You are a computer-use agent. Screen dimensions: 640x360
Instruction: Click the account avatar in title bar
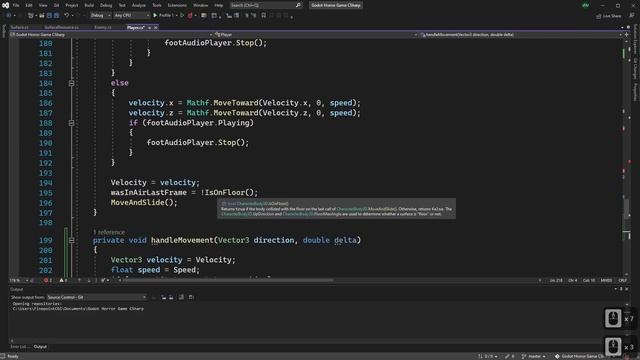[585, 5]
